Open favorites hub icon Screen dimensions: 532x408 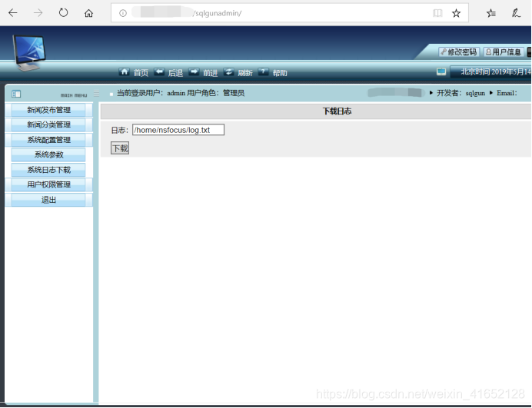coord(490,13)
